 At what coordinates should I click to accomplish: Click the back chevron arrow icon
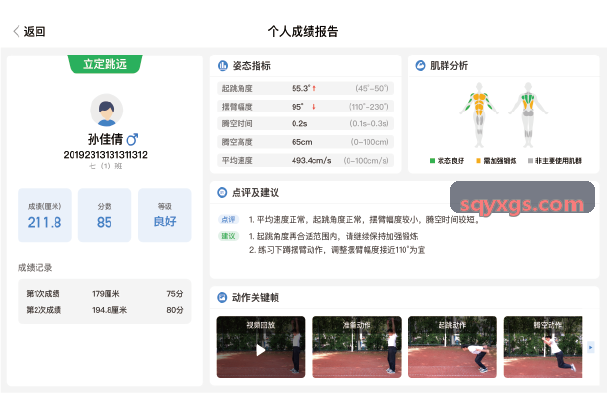tap(16, 31)
